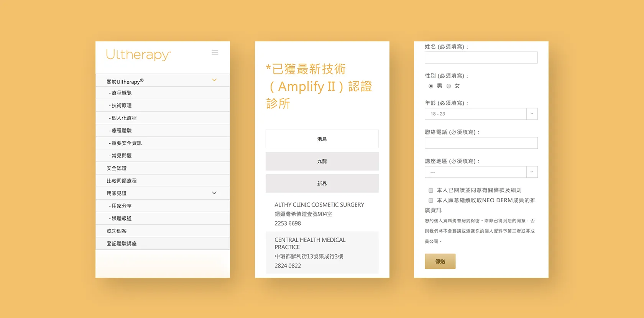644x318 pixels.
Task: Click the 中環都爹利街13號樂成行3樓 address
Action: [309, 256]
